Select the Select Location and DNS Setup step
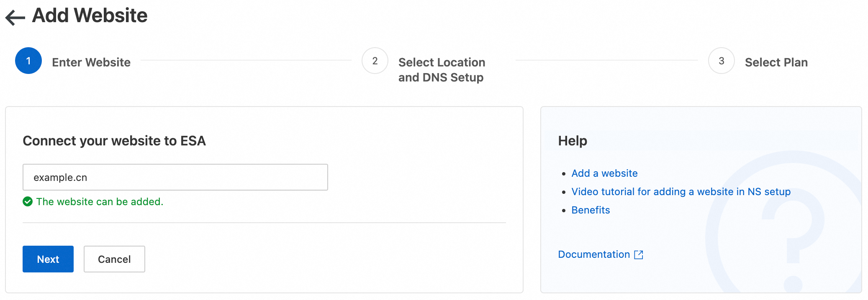The image size is (868, 300). pos(442,70)
